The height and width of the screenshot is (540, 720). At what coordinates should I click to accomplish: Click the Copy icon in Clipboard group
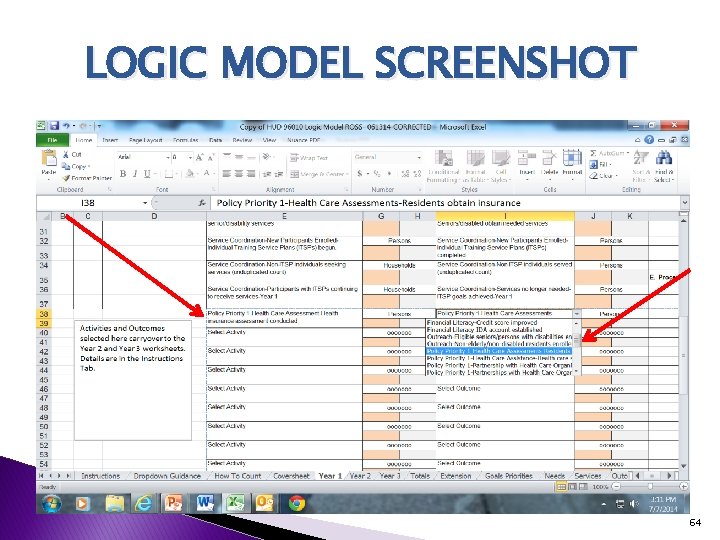[66, 166]
